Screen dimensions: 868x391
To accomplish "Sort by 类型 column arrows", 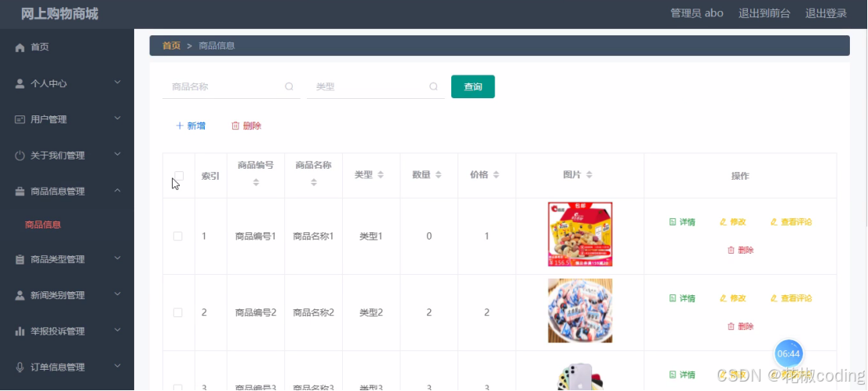I will click(381, 174).
